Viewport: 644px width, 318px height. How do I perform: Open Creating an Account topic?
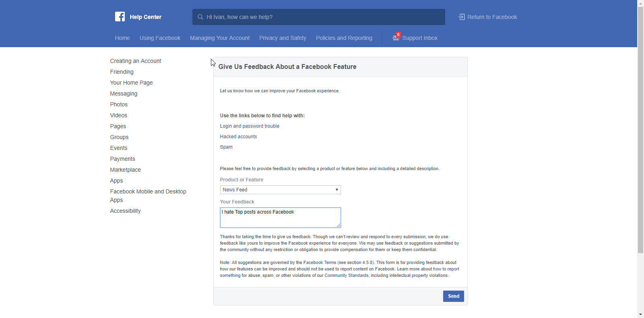(136, 61)
